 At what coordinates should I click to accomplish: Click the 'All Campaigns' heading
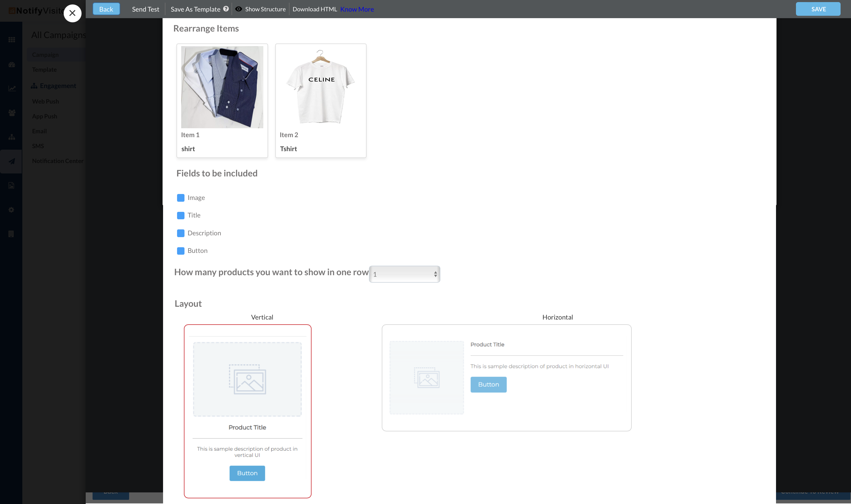pos(58,35)
